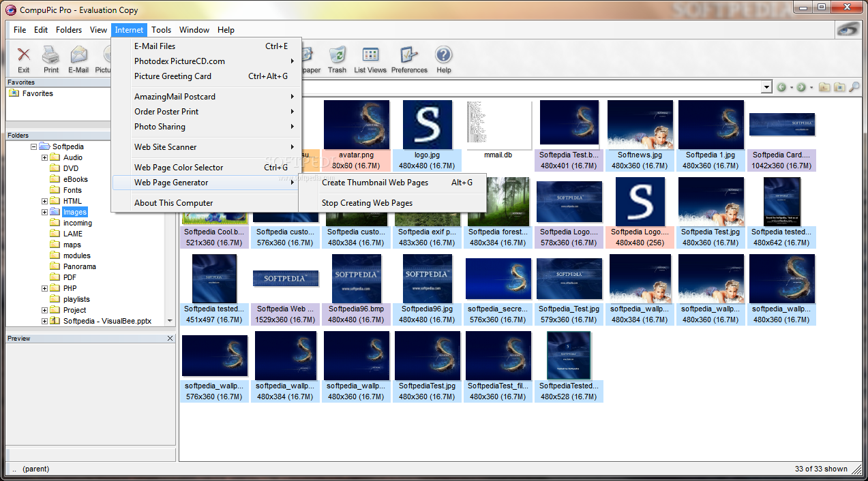Viewport: 868px width, 481px height.
Task: Select the Favorites star folder icon
Action: (x=14, y=93)
